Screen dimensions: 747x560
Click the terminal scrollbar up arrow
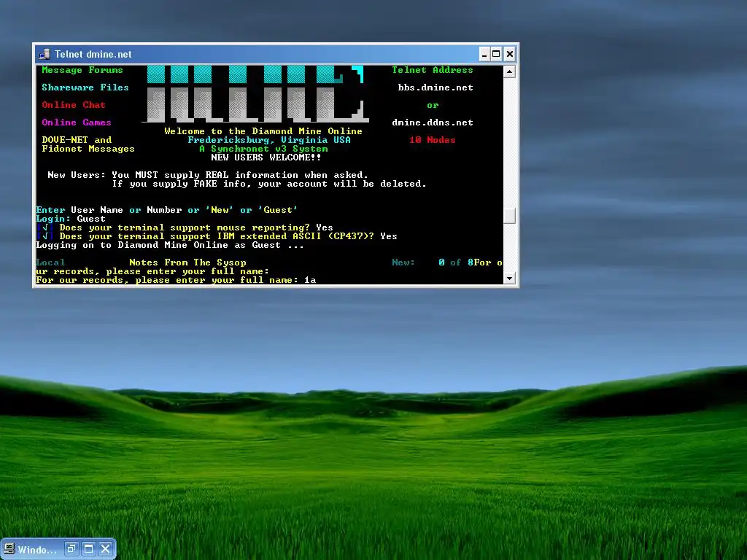[x=509, y=72]
